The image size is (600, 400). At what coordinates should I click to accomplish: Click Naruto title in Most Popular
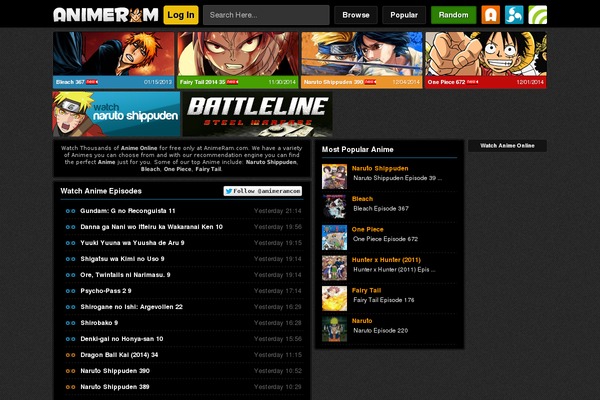click(362, 321)
